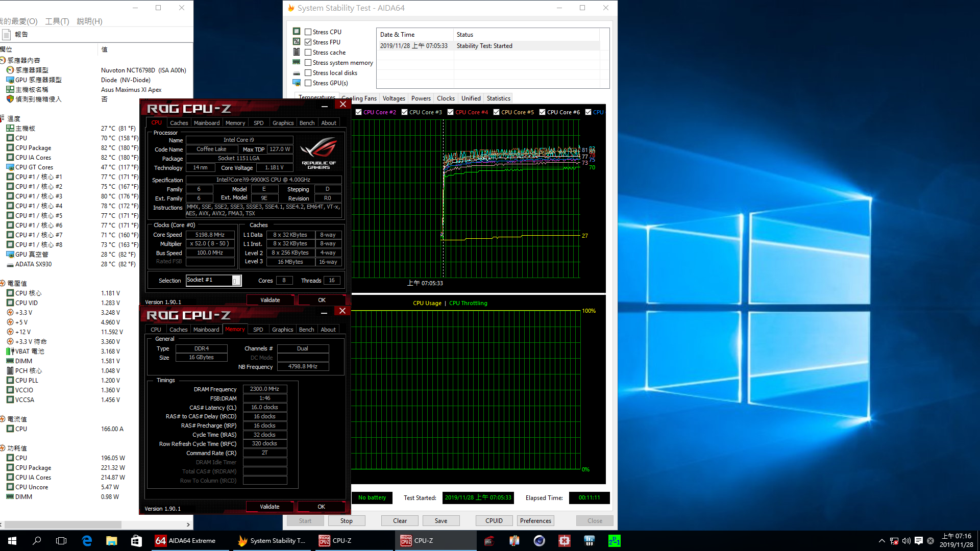980x551 pixels.
Task: Show hidden tray icons chevron
Action: coord(882,541)
